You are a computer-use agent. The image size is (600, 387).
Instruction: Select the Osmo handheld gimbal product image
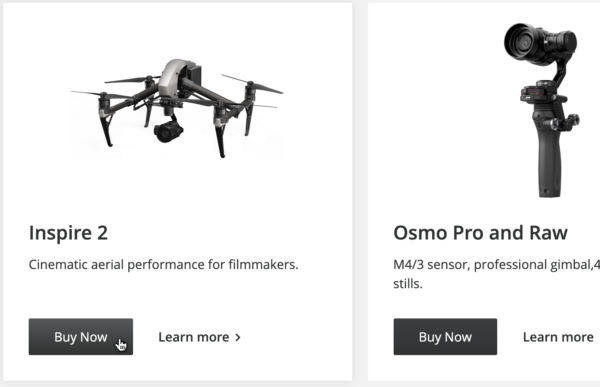pyautogui.click(x=541, y=110)
